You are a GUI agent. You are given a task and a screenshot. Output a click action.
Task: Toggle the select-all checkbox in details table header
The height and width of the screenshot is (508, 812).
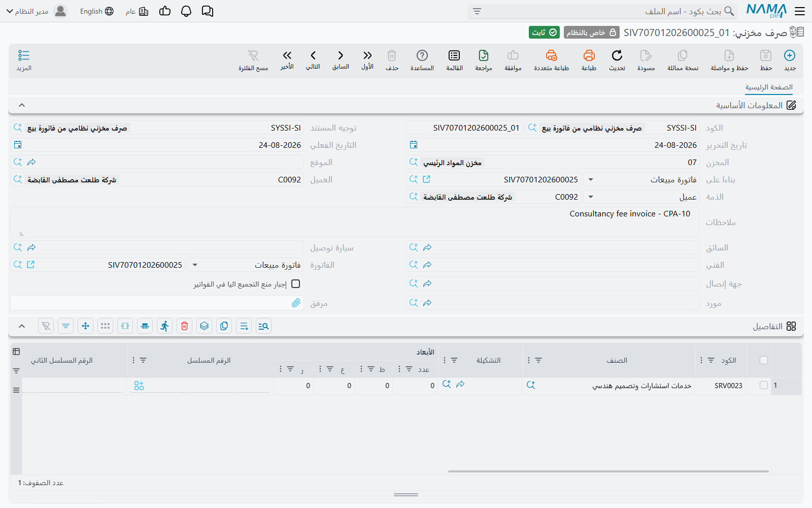(x=764, y=360)
